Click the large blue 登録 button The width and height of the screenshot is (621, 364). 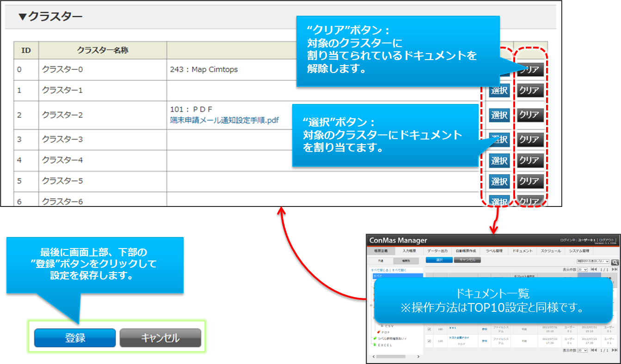pos(75,338)
